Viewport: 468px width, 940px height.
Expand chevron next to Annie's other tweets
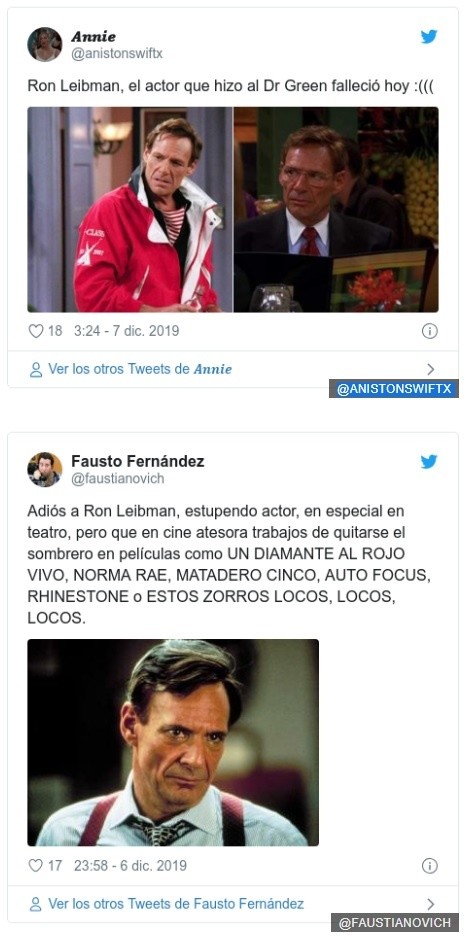[x=430, y=369]
